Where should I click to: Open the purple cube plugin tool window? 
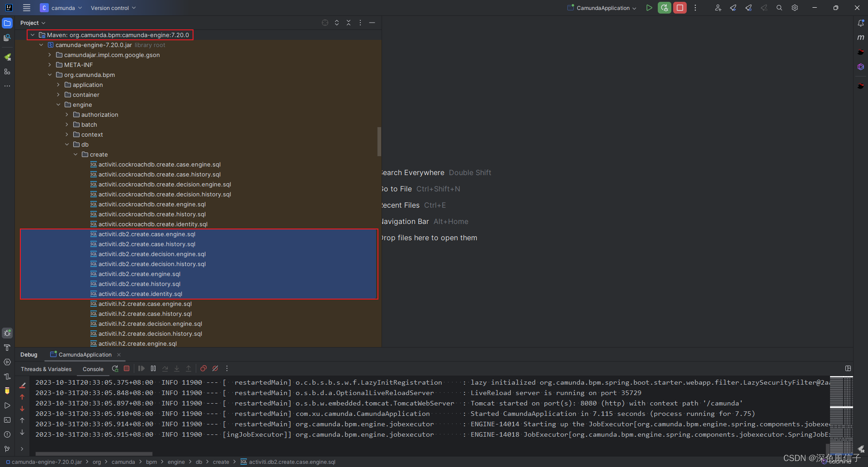(861, 67)
